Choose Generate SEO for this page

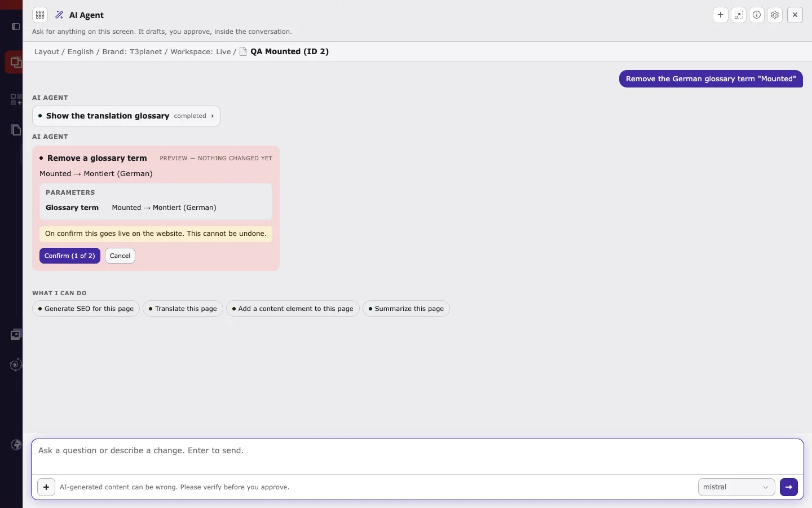86,309
